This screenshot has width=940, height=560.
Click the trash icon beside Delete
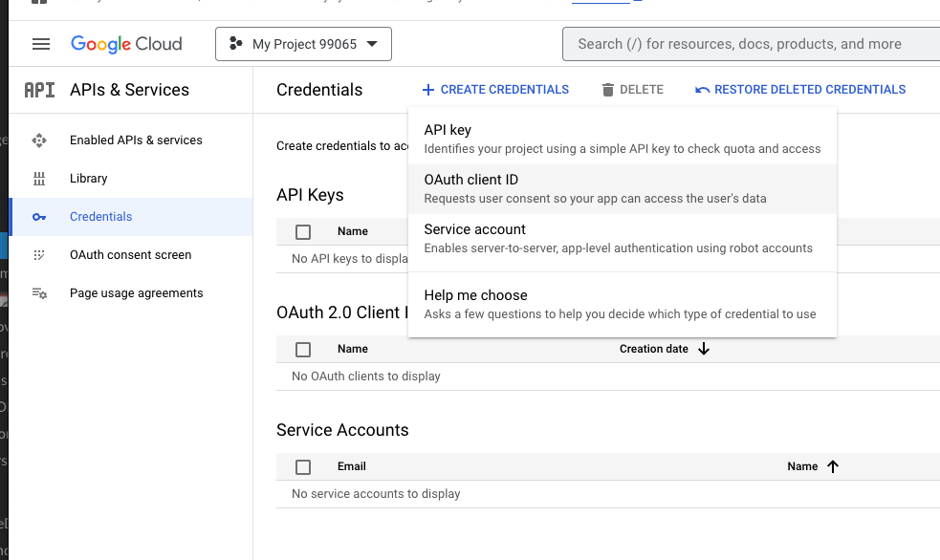click(608, 90)
